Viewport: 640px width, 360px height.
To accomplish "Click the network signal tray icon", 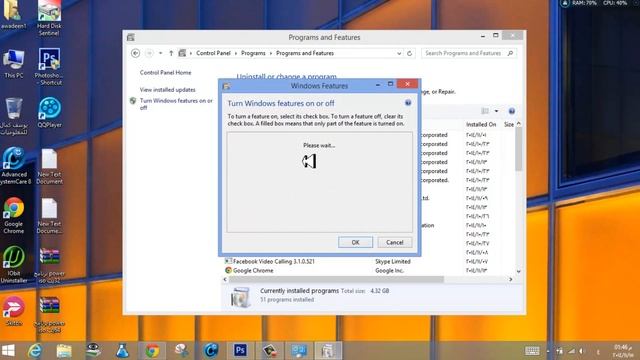I will 571,351.
